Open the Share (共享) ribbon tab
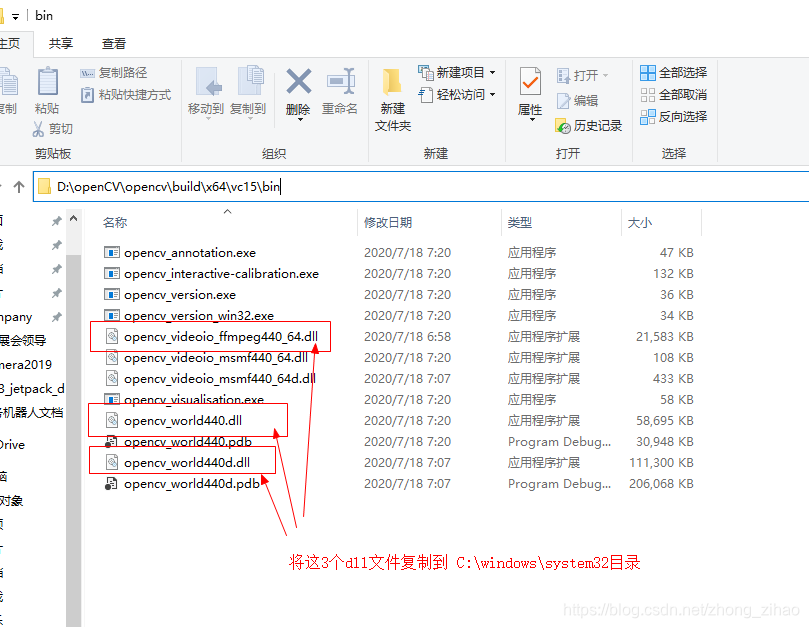Image resolution: width=809 pixels, height=628 pixels. click(x=61, y=44)
